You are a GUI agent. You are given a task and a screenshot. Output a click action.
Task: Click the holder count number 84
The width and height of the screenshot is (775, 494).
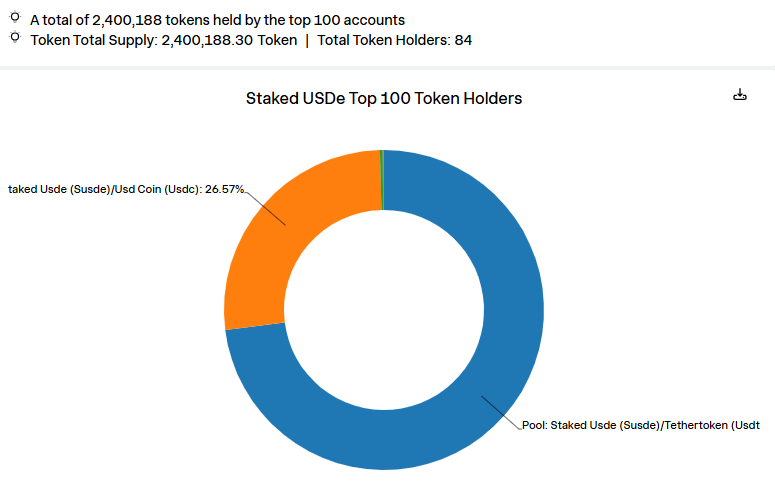(463, 40)
